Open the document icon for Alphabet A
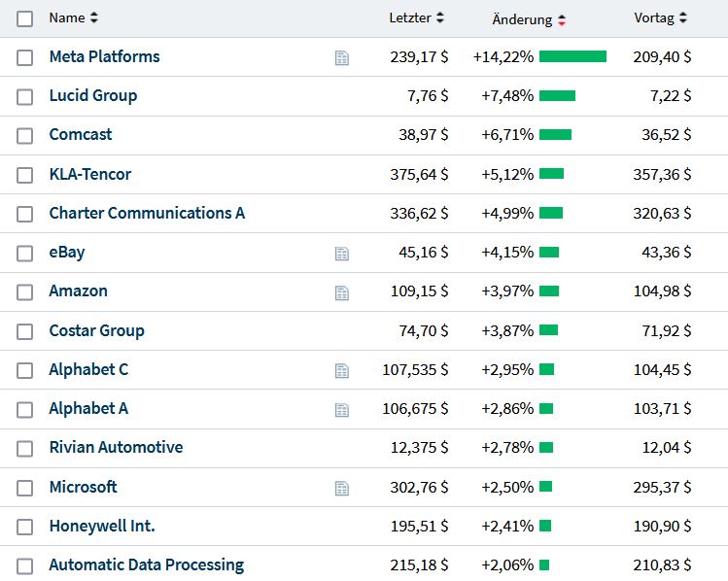The width and height of the screenshot is (728, 581). pos(341,410)
